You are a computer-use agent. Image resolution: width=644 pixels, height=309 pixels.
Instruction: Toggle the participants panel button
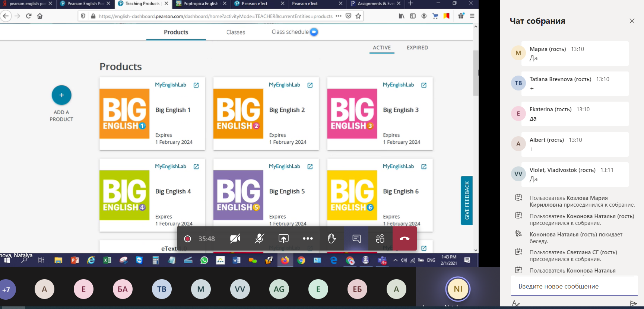[x=380, y=239]
